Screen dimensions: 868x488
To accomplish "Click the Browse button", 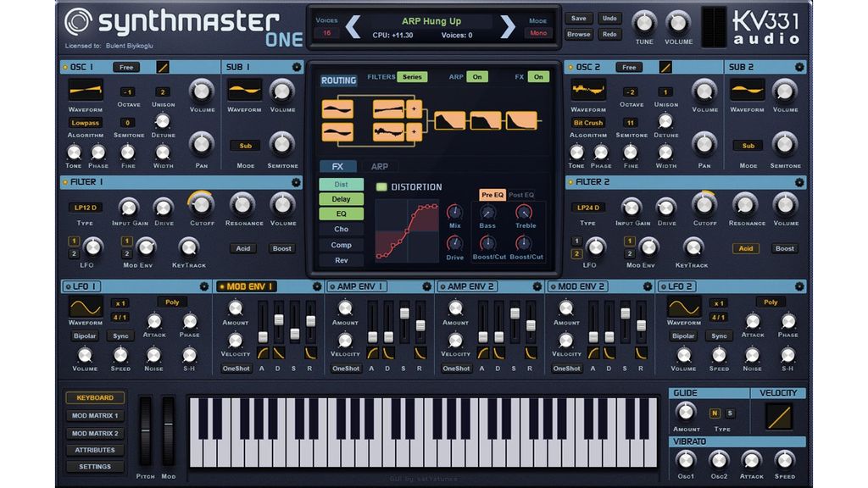I will 578,33.
